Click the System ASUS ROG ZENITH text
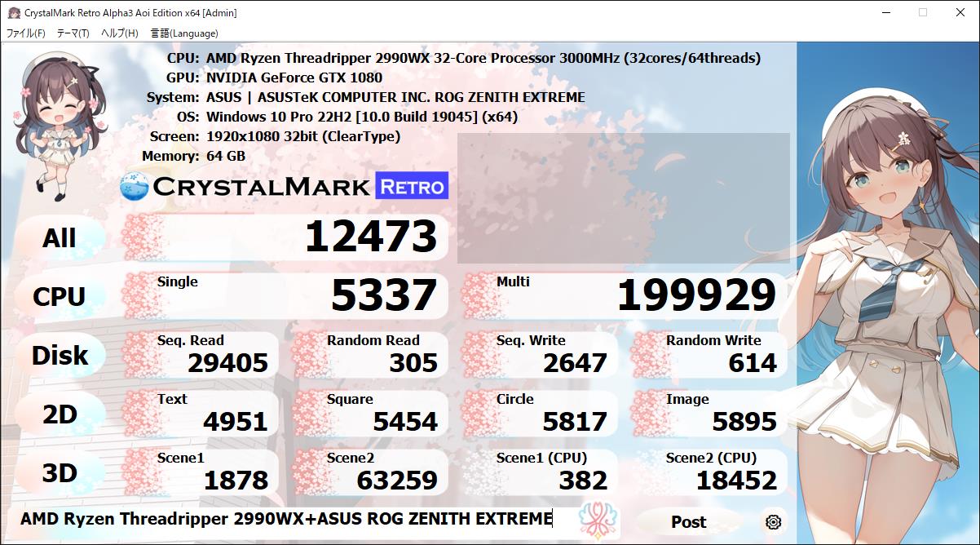 (x=395, y=97)
